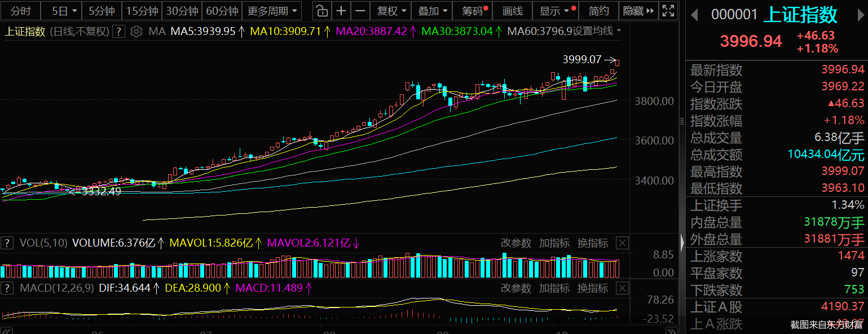The width and height of the screenshot is (868, 334).
Task: Open MA settings via the gear icon
Action: click(x=136, y=32)
